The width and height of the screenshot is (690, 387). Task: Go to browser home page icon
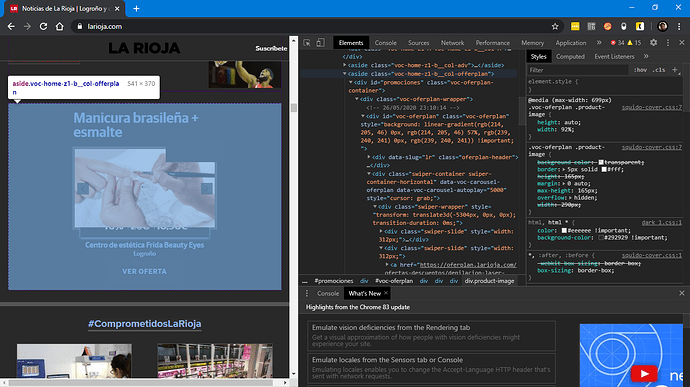pos(59,26)
